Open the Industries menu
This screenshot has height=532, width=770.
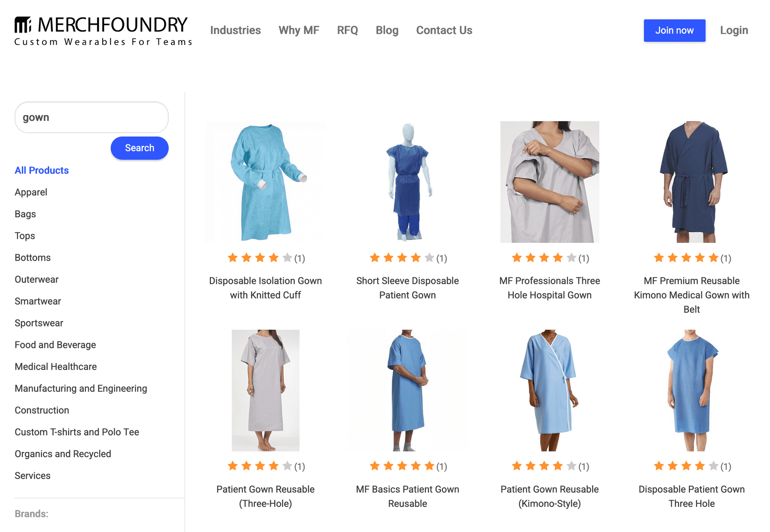click(x=235, y=30)
